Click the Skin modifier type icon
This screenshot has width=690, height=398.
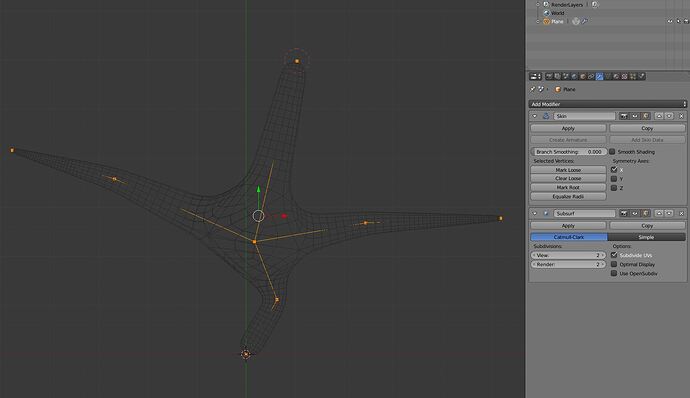(546, 116)
